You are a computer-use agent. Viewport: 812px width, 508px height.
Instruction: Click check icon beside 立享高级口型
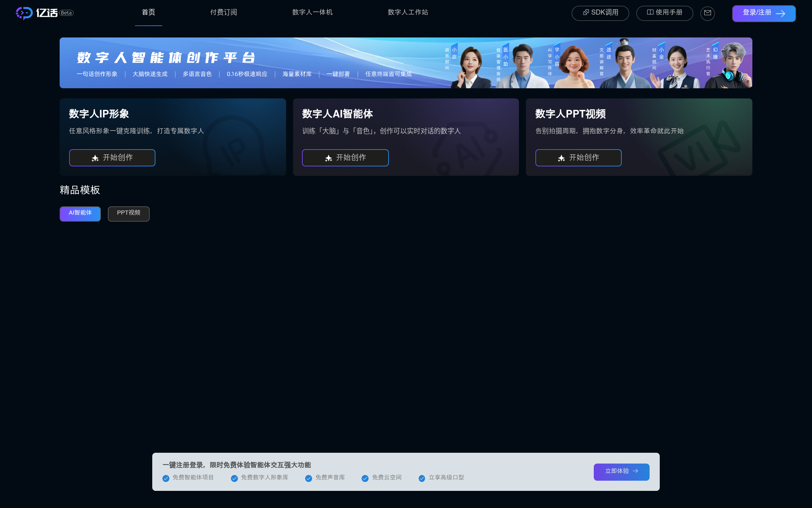(422, 478)
